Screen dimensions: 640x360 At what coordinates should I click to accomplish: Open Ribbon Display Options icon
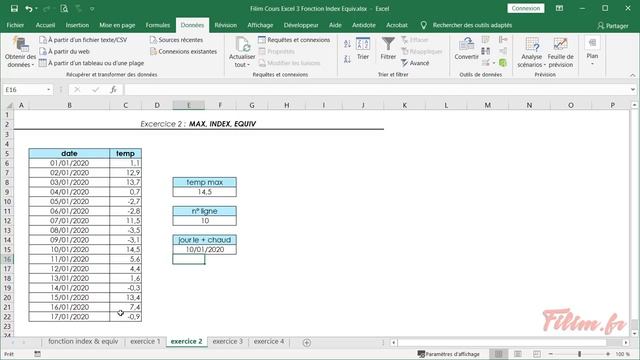point(559,8)
